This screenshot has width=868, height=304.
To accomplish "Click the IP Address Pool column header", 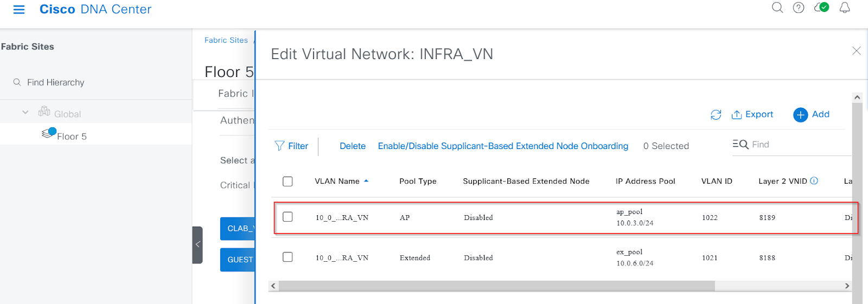I will coord(646,181).
